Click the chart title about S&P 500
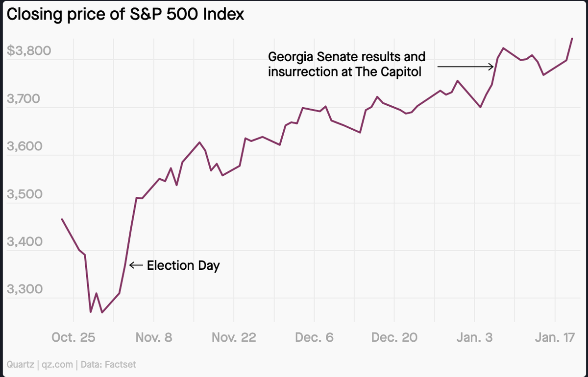 (125, 15)
